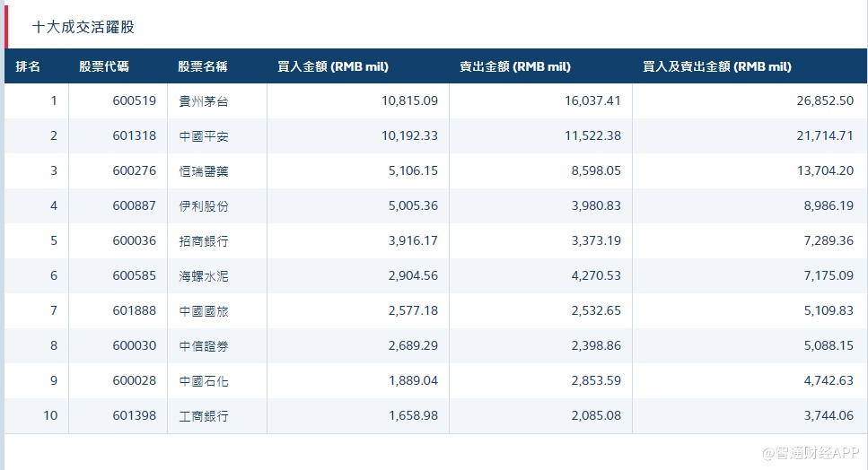Image resolution: width=868 pixels, height=470 pixels.
Task: Select sell amount 4,270.53
Action: [x=596, y=275]
